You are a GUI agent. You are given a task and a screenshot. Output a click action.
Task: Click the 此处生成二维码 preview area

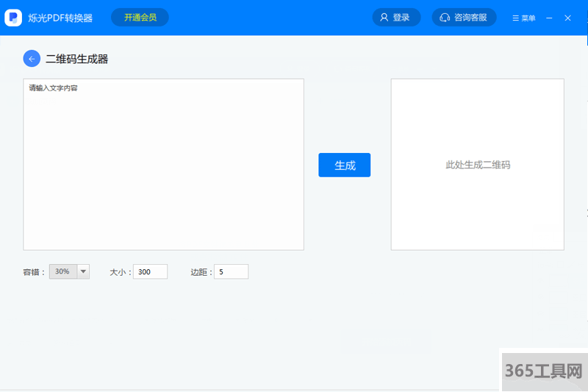coord(477,165)
